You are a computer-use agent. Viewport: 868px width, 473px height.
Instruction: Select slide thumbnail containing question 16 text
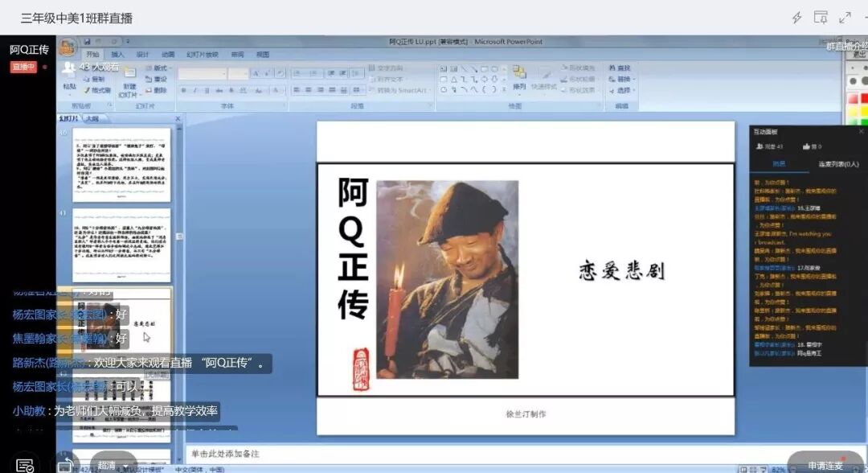pos(121,245)
